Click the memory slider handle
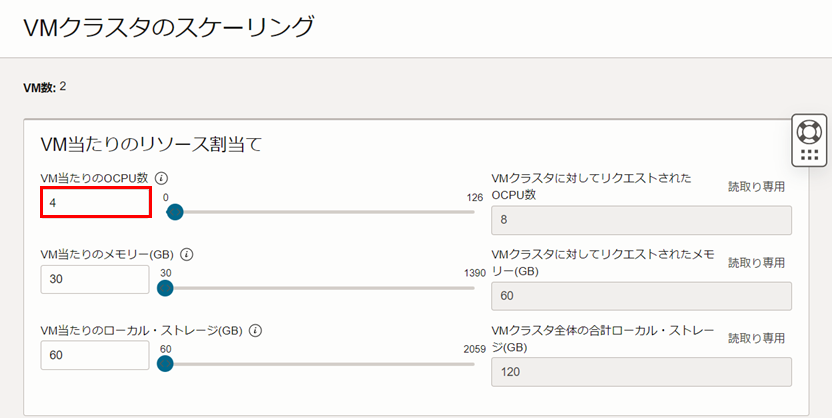Image resolution: width=832 pixels, height=418 pixels. pyautogui.click(x=166, y=288)
